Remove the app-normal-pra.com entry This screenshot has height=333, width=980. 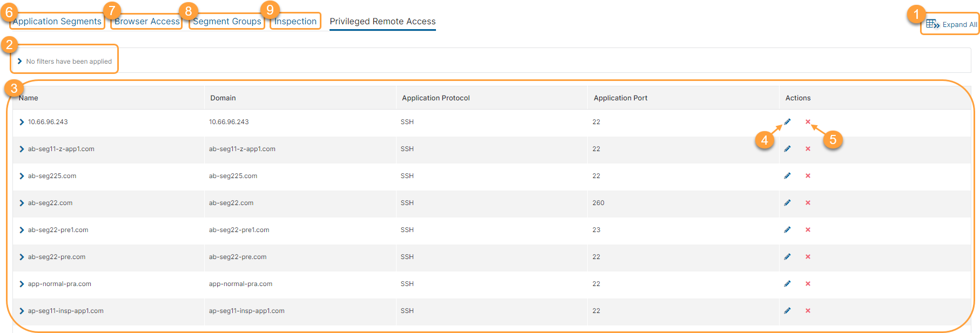(x=808, y=284)
